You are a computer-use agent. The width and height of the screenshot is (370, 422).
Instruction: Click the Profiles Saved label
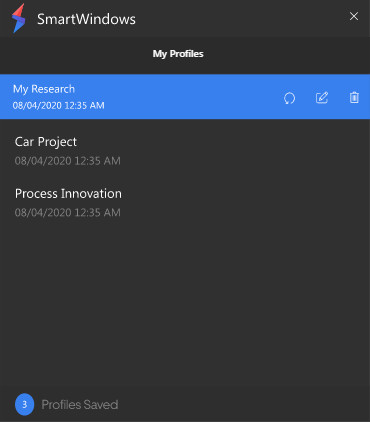80,405
